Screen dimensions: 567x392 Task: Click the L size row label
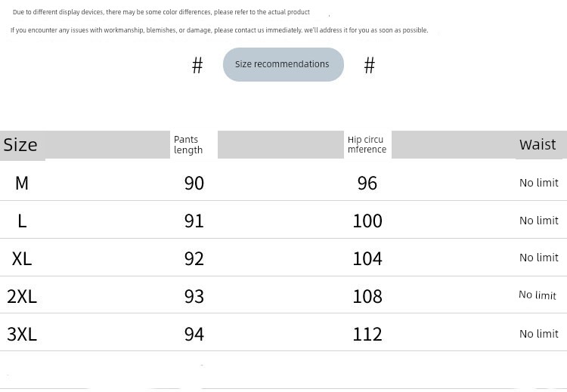[22, 221]
